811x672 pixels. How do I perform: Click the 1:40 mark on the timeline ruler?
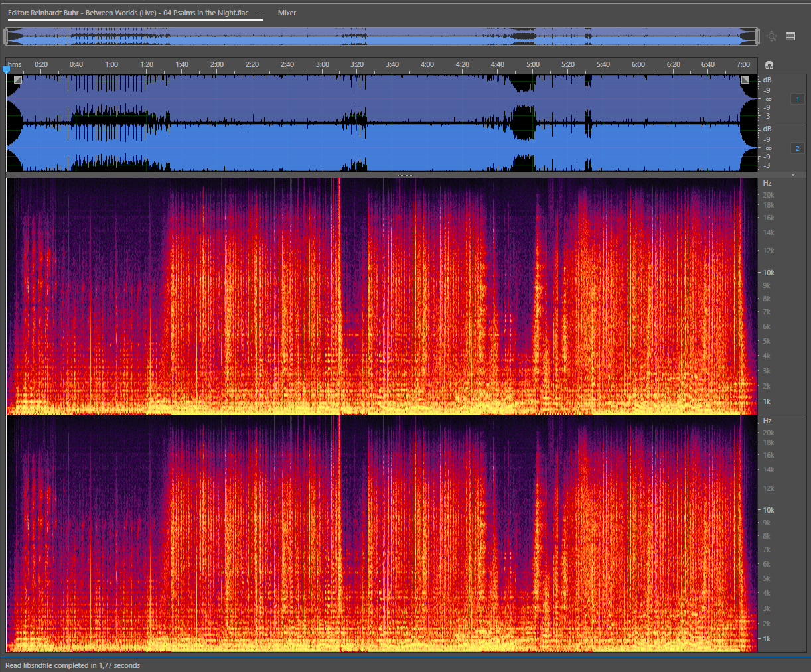click(182, 64)
